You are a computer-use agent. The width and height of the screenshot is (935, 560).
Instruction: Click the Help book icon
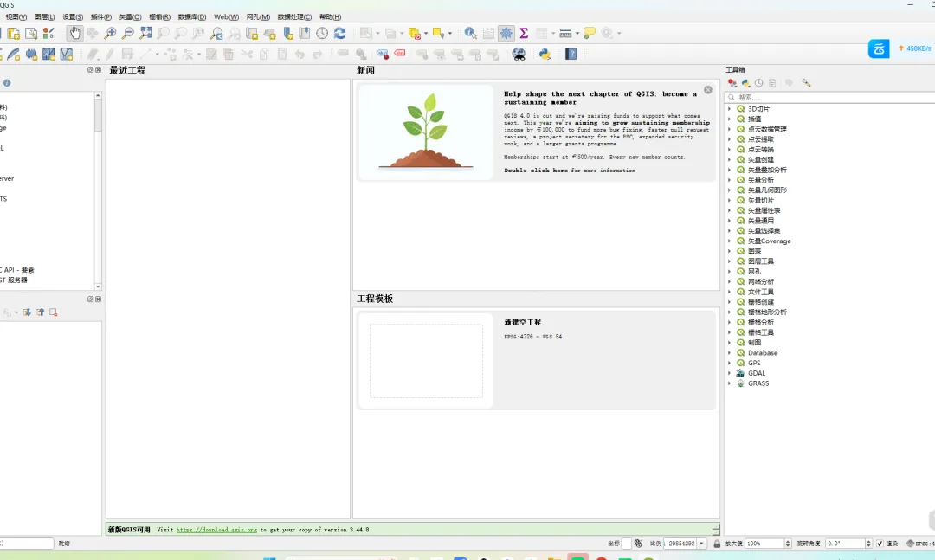coord(571,55)
